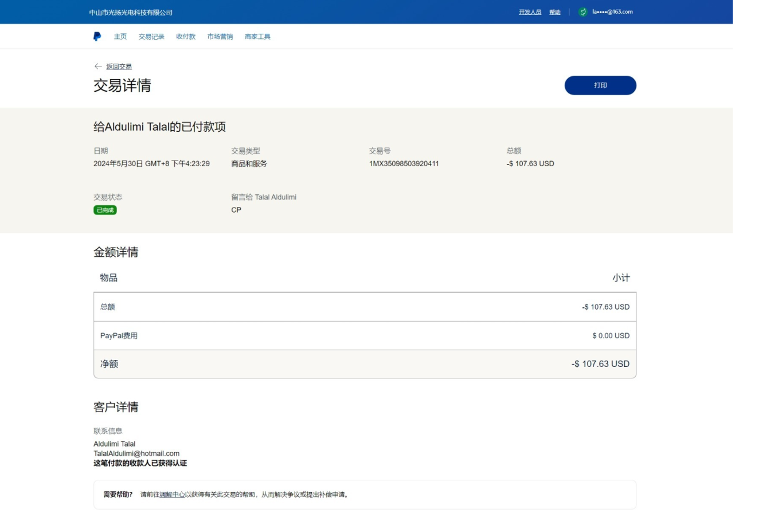
Task: Click the 已完成 status badge
Action: point(105,210)
